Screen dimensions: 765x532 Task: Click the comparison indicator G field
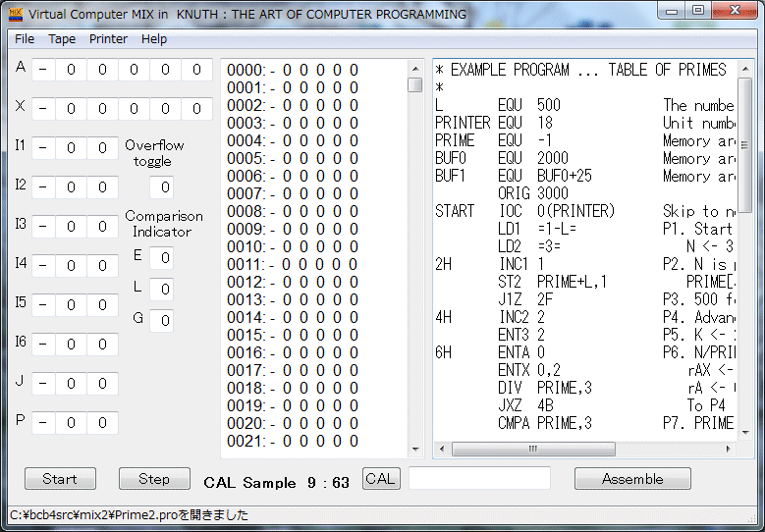click(161, 320)
